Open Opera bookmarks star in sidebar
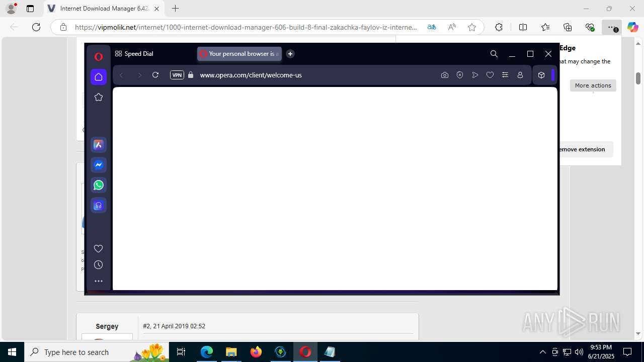This screenshot has width=644, height=362. [99, 97]
